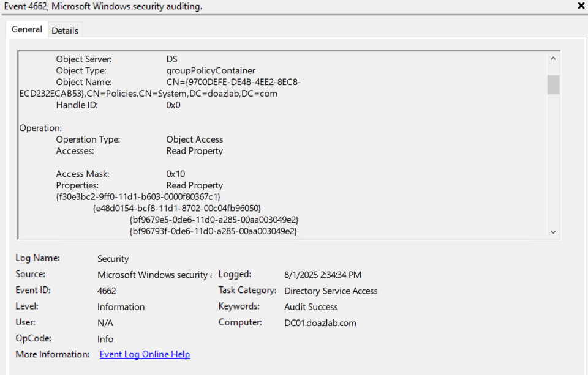Click the Log Name field showing Security

113,259
